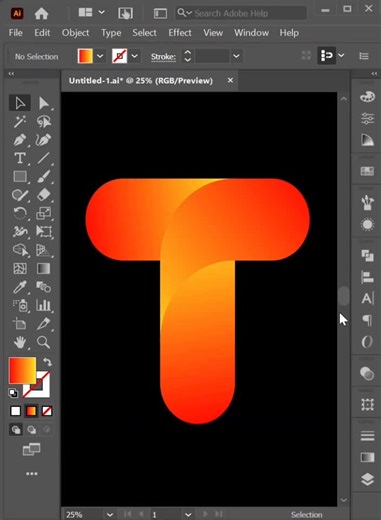Select the Shaper tool
The height and width of the screenshot is (520, 381).
(x=20, y=195)
